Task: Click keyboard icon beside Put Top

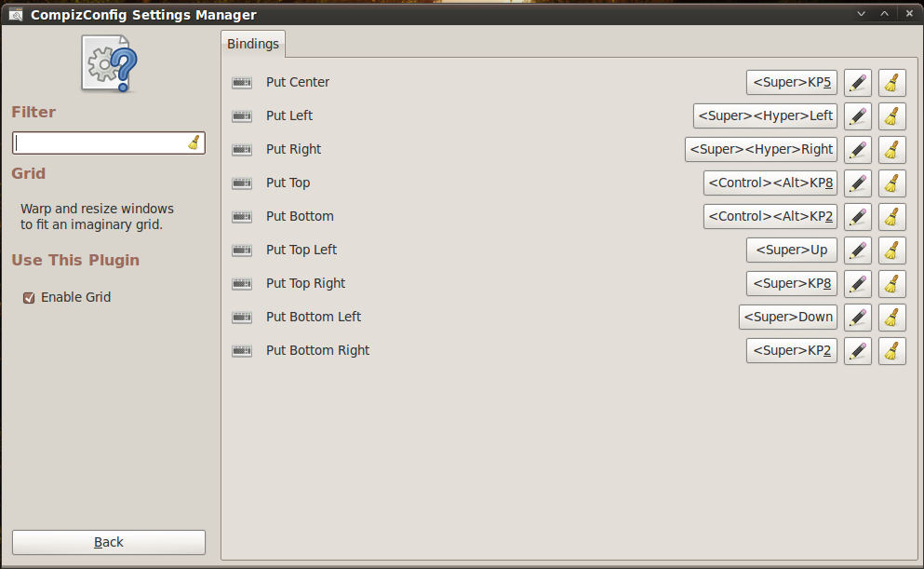Action: point(242,183)
